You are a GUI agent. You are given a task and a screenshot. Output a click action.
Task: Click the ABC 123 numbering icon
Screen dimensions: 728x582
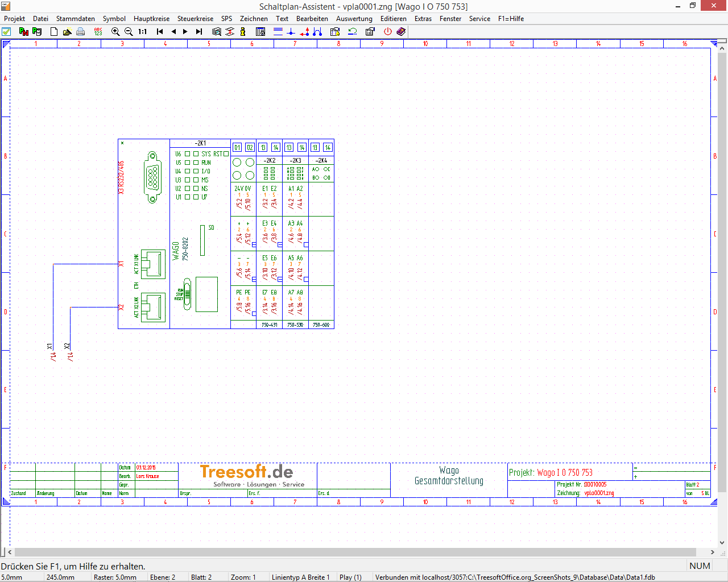pyautogui.click(x=98, y=32)
